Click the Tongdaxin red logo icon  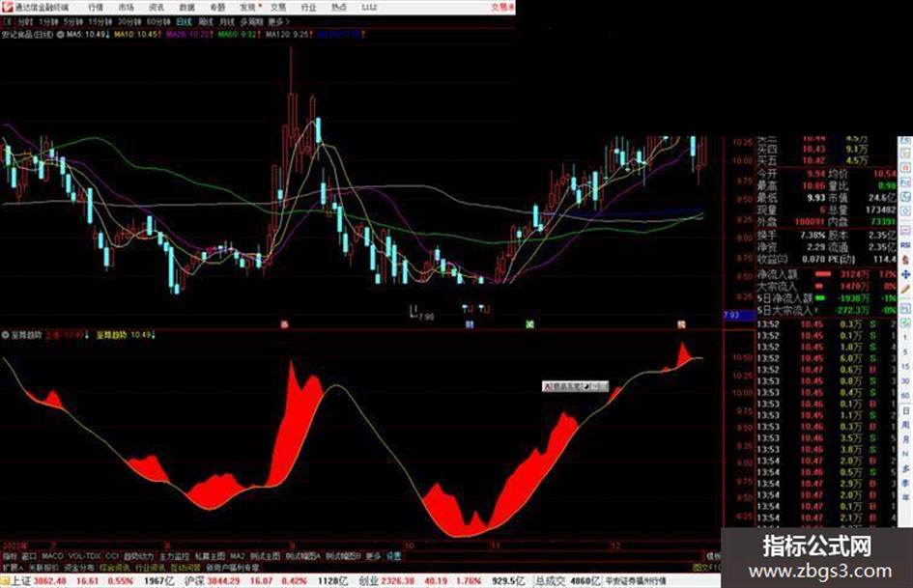point(7,7)
